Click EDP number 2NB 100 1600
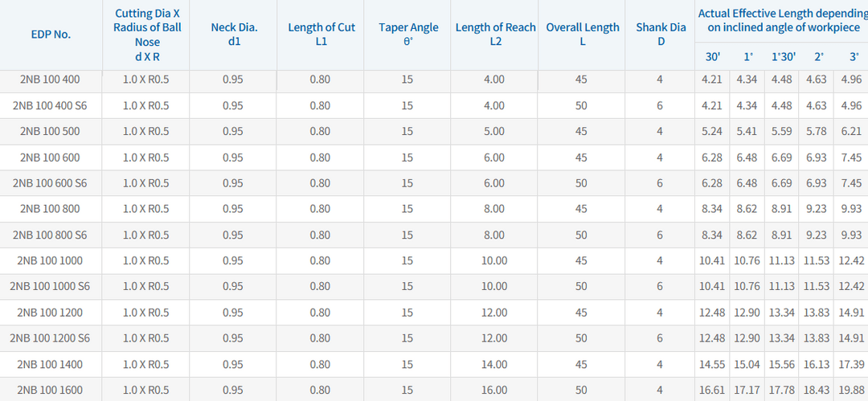 point(50,390)
